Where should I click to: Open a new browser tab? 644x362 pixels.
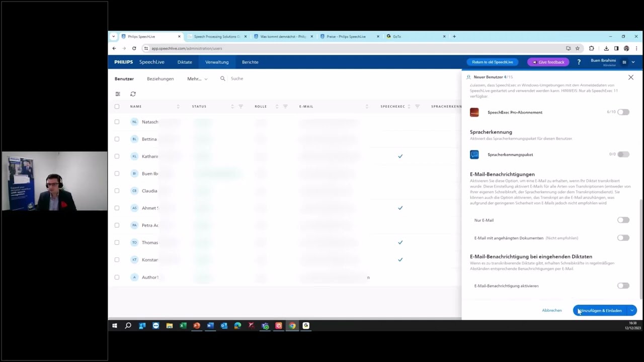(454, 36)
